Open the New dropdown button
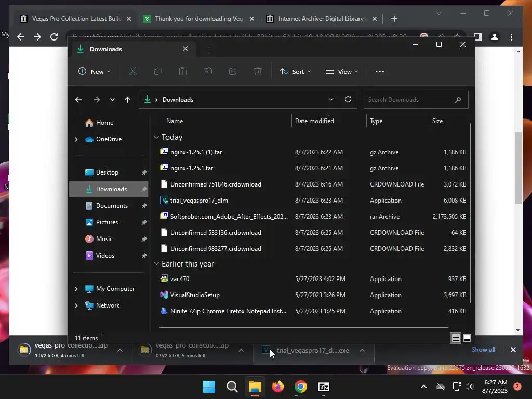Image resolution: width=532 pixels, height=399 pixels. point(95,71)
